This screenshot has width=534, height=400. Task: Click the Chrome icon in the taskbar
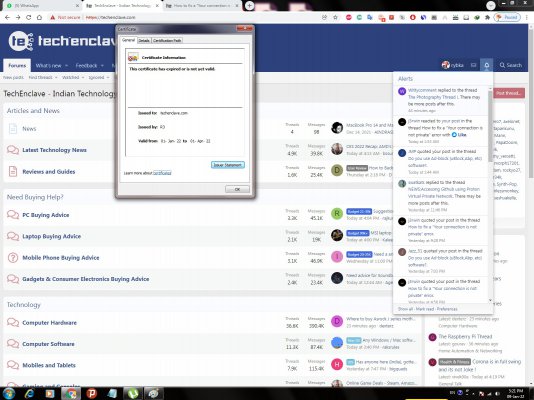click(71, 394)
